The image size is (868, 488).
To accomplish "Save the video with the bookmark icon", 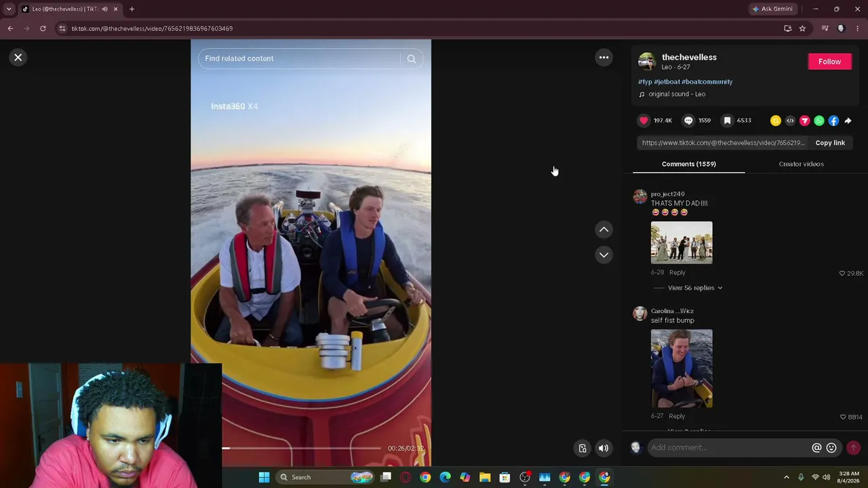I will click(727, 121).
